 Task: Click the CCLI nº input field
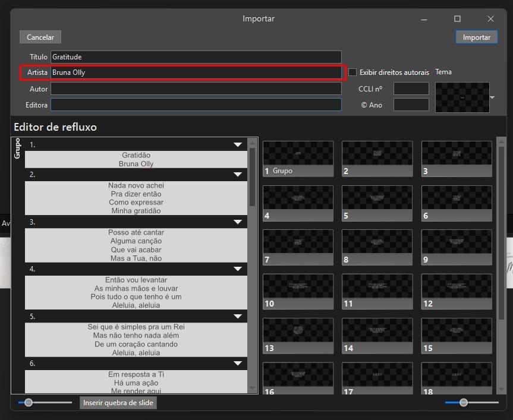(411, 89)
